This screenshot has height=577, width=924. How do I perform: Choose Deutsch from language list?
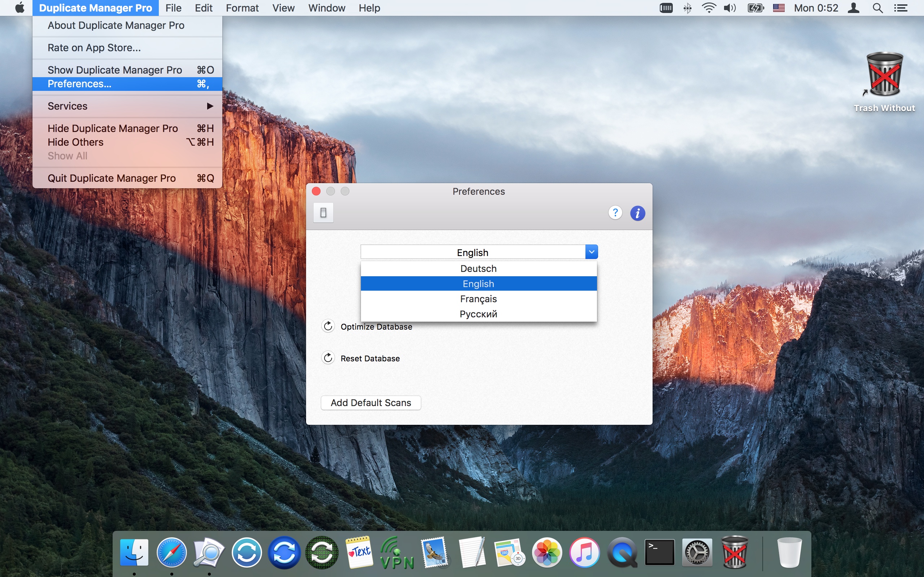coord(478,269)
